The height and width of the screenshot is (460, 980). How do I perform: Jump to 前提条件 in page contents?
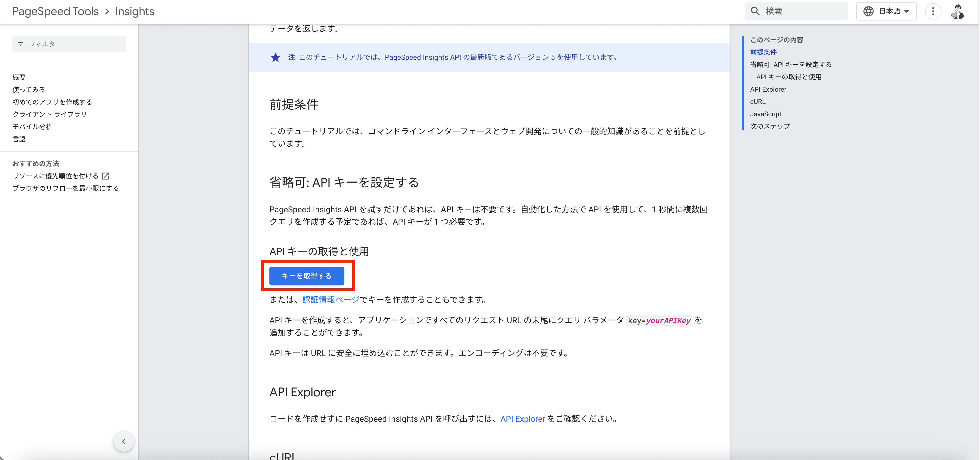pos(763,52)
